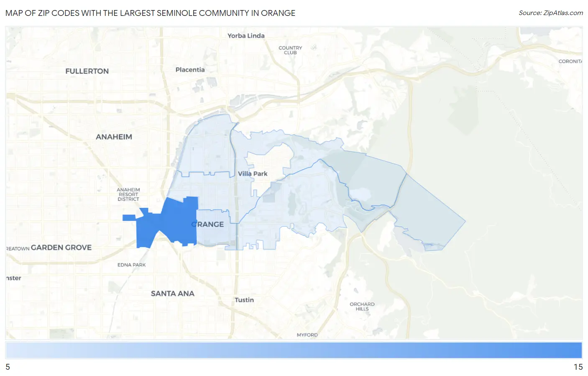The height and width of the screenshot is (376, 588).
Task: Select the legend maximum value 15
Action: point(578,367)
